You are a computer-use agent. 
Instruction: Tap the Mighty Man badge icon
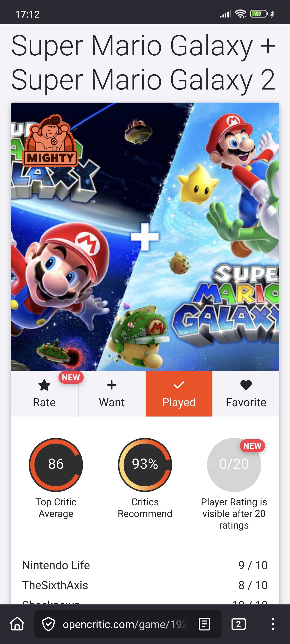(x=50, y=141)
